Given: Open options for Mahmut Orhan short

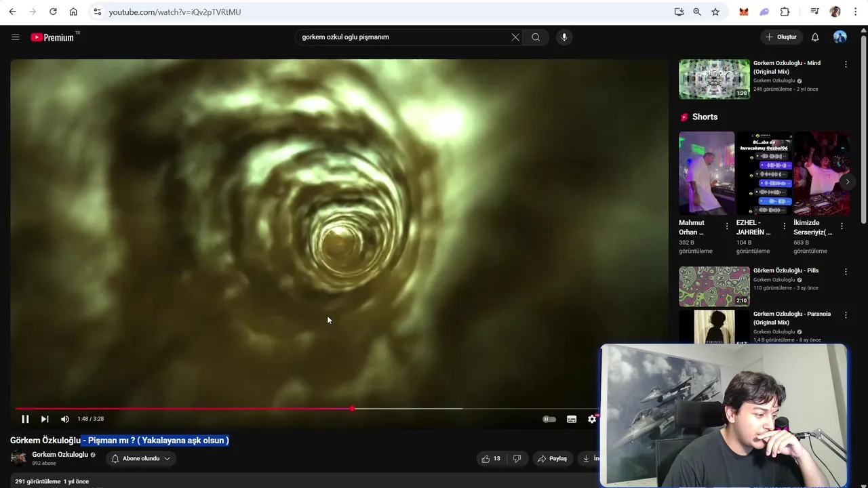Looking at the screenshot, I should coord(727,226).
